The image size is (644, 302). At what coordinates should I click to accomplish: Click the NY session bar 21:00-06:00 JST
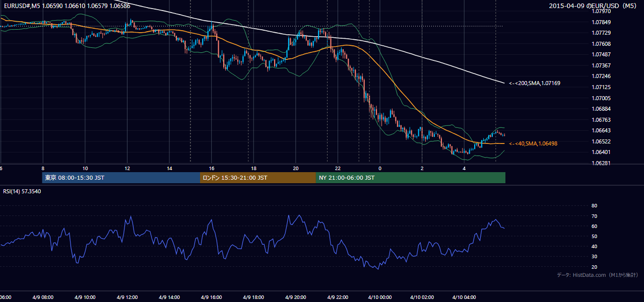click(411, 178)
